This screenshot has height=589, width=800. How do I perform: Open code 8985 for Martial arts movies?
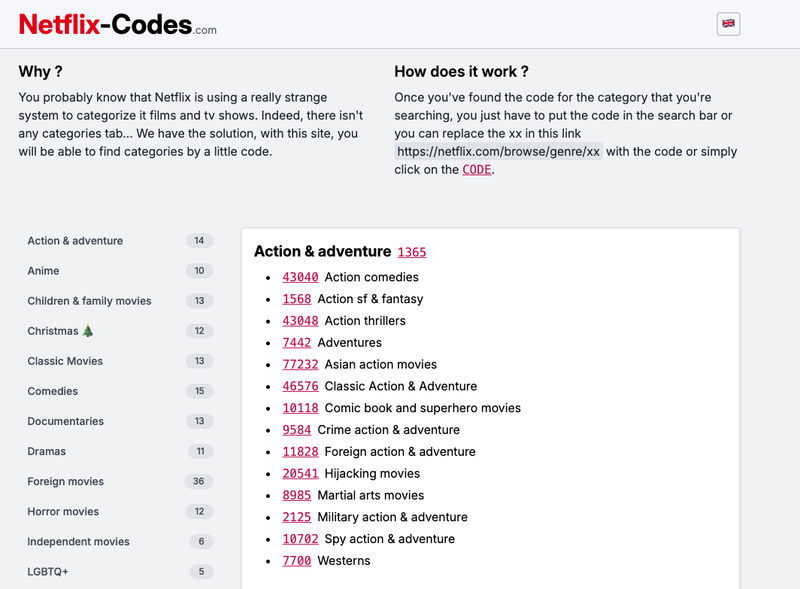[x=297, y=495]
